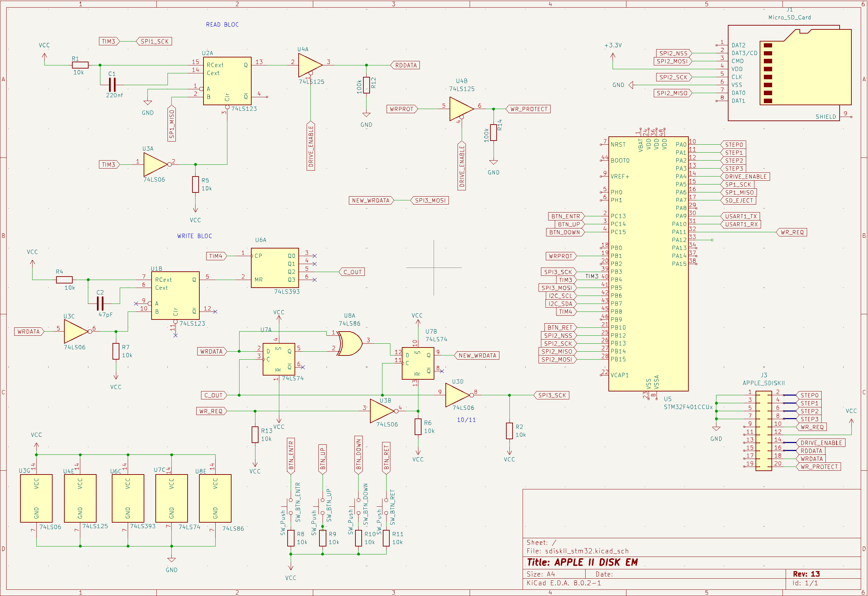The height and width of the screenshot is (596, 868).
Task: Select the C_OUT label at U6A Q2
Action: pos(352,272)
